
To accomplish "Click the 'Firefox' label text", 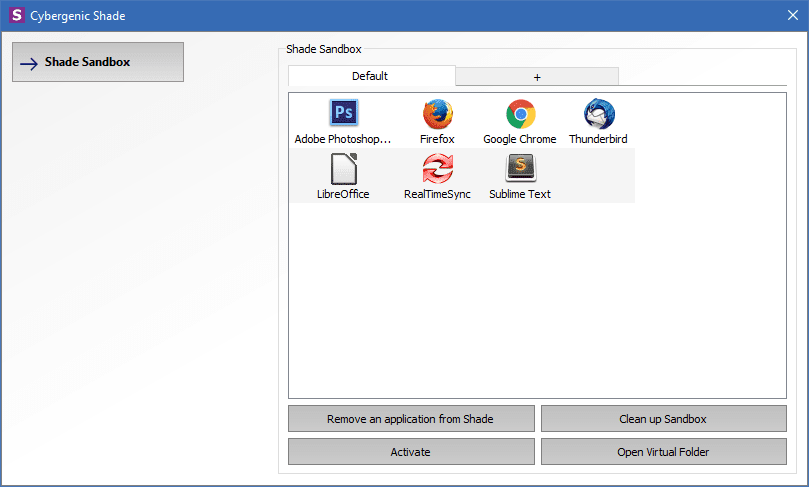I will click(x=437, y=139).
